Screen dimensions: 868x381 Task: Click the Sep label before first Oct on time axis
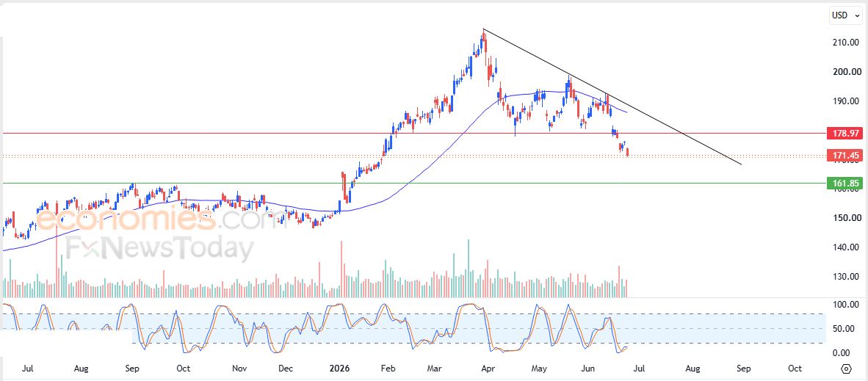coord(133,369)
